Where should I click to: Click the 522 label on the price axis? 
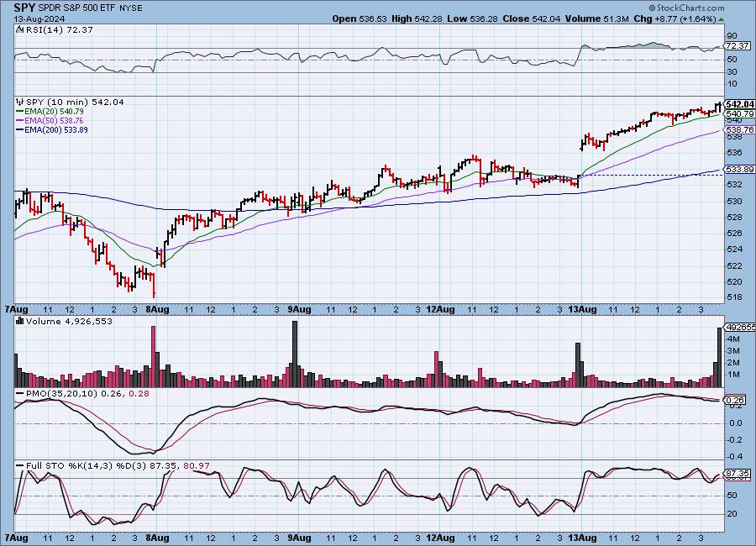coord(734,265)
